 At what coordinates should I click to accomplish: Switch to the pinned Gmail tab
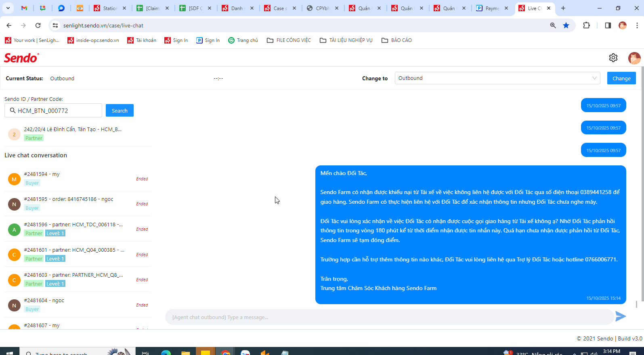click(x=24, y=8)
